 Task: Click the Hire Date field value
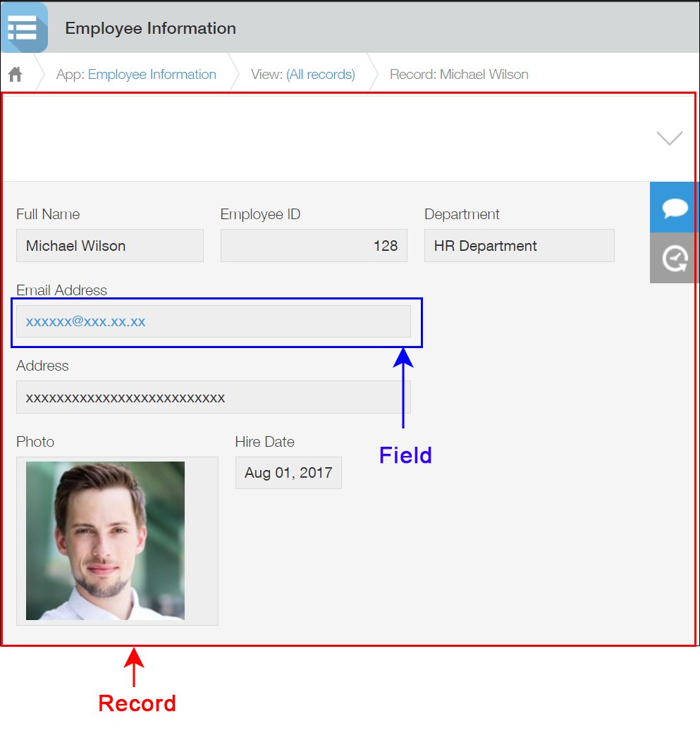tap(288, 473)
